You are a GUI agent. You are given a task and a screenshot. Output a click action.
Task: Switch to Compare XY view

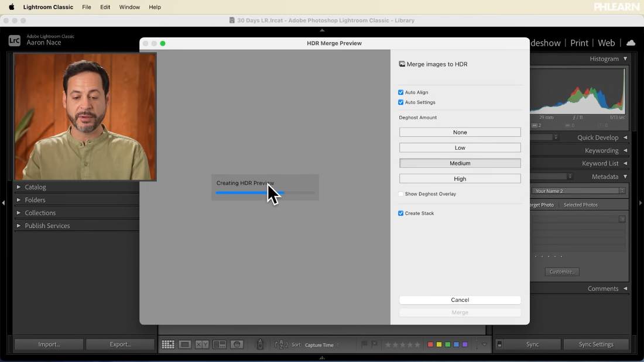(201, 344)
